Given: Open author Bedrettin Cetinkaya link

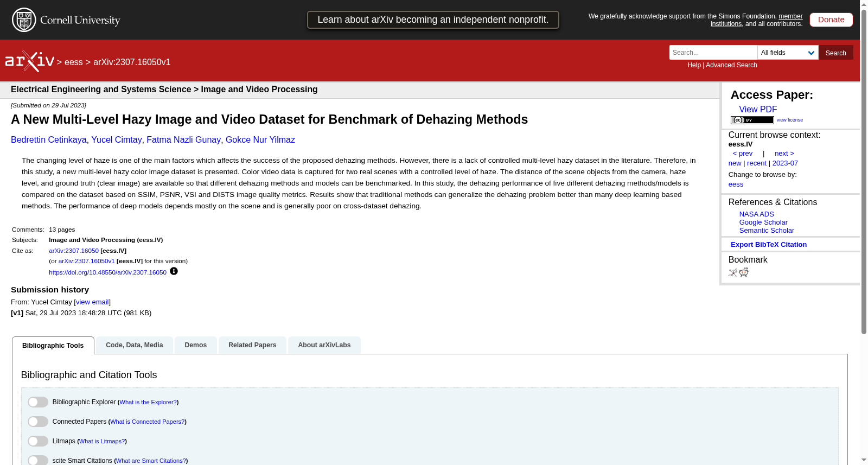Looking at the screenshot, I should point(48,140).
